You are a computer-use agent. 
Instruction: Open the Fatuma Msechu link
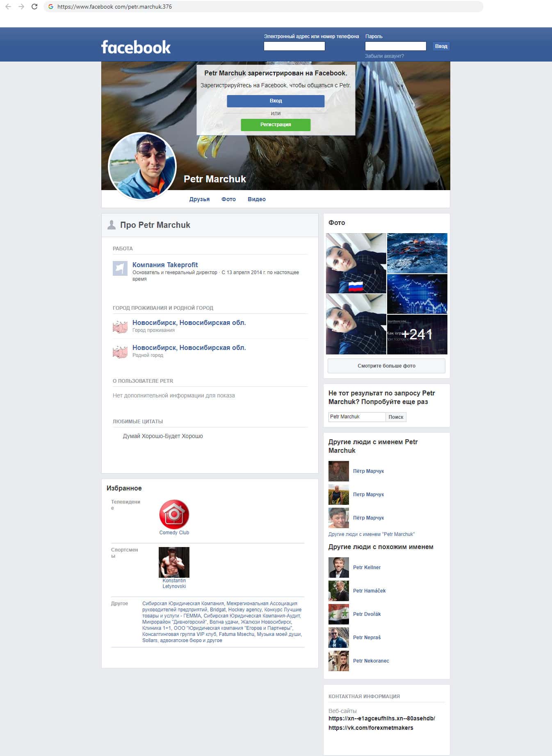pos(237,634)
